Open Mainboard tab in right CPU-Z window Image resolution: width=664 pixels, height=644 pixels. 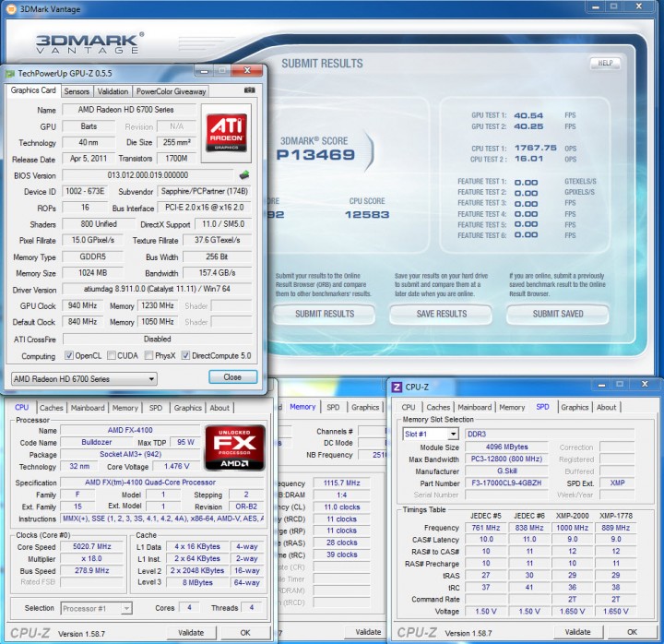click(474, 407)
